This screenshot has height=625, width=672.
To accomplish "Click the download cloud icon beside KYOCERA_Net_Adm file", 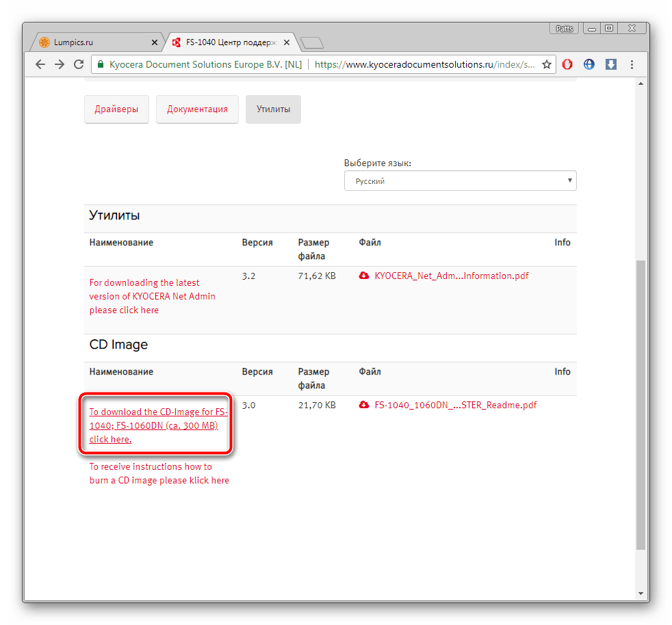I will pyautogui.click(x=364, y=276).
